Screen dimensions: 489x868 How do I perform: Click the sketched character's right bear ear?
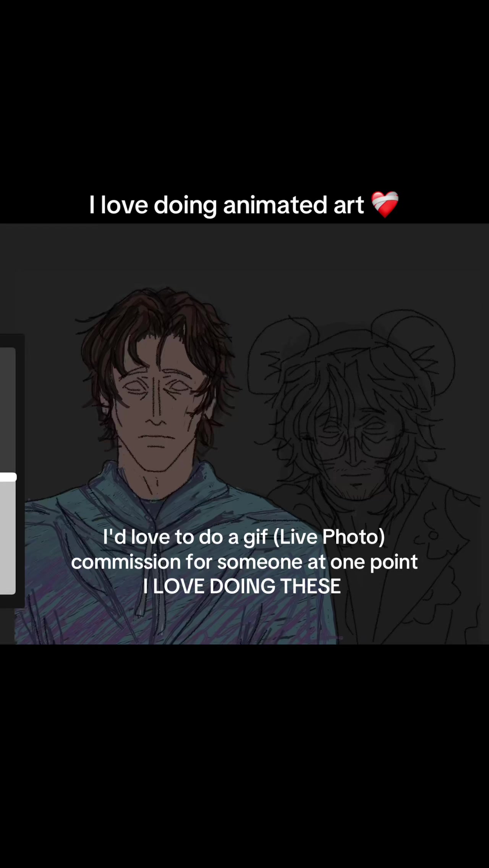[x=416, y=344]
